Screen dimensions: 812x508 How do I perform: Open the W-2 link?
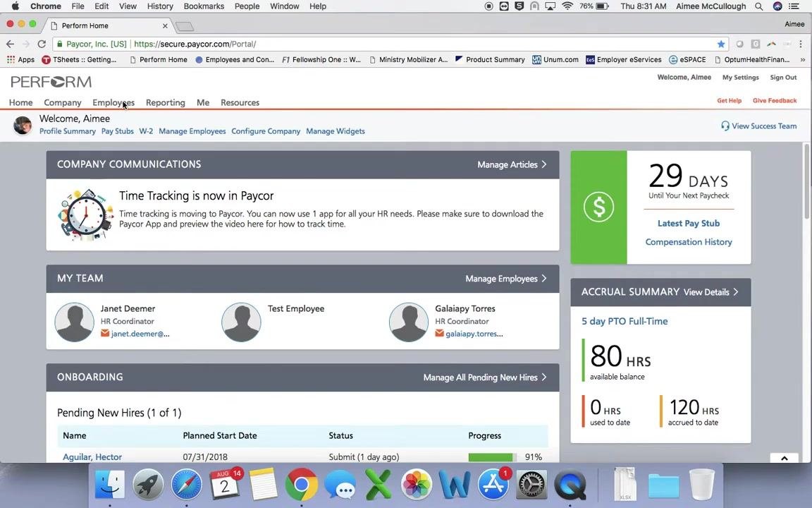(x=146, y=131)
